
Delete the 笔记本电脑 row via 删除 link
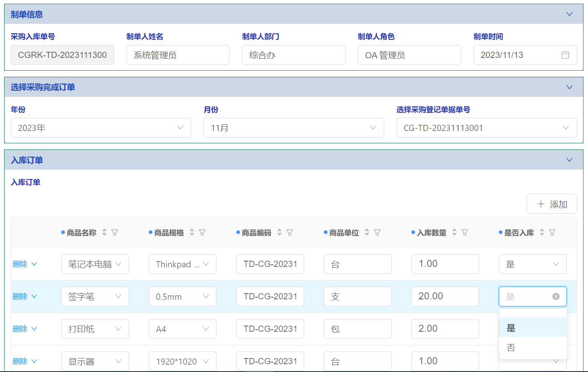(x=20, y=264)
